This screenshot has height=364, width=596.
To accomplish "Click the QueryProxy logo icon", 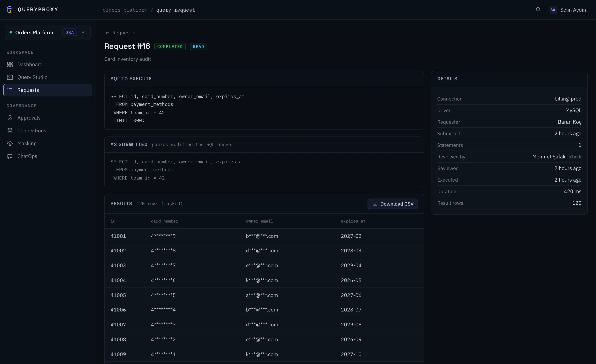I will pyautogui.click(x=10, y=10).
